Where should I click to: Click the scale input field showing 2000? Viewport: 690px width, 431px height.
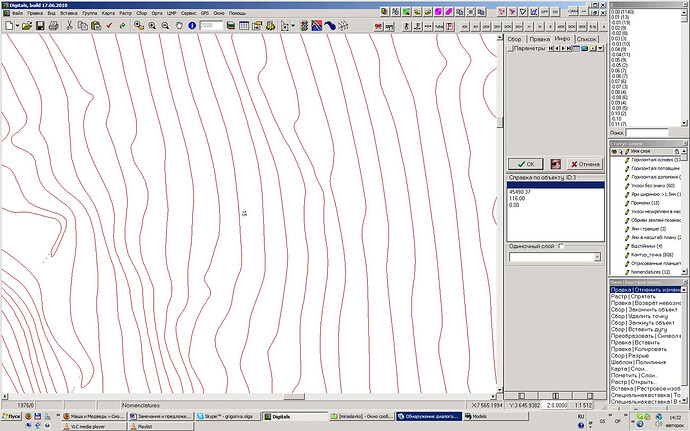pyautogui.click(x=211, y=26)
